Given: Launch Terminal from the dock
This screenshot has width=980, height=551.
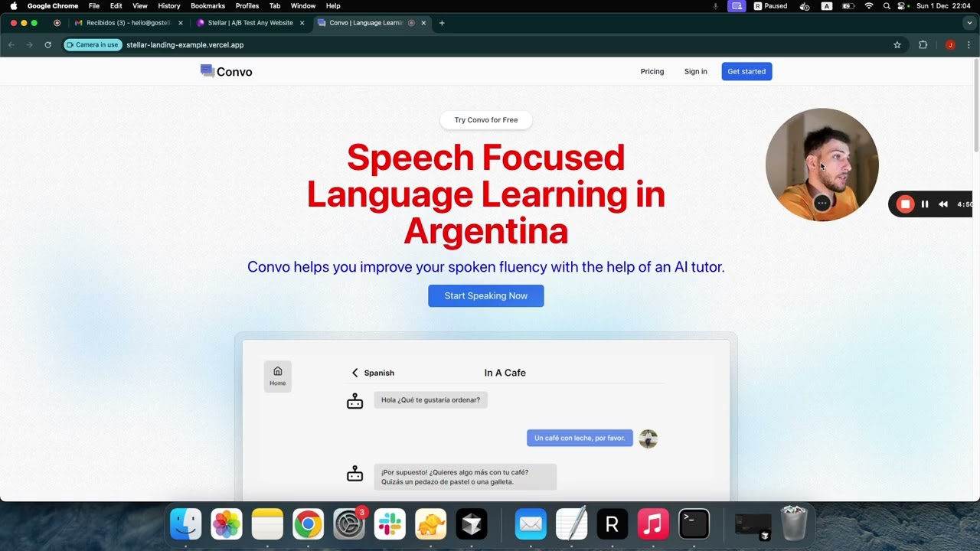Looking at the screenshot, I should [x=694, y=524].
